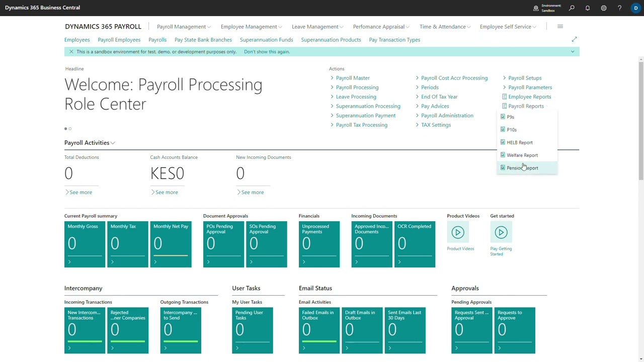The image size is (644, 362).
Task: Click See more under Cash Accounts Balance
Action: [164, 193]
